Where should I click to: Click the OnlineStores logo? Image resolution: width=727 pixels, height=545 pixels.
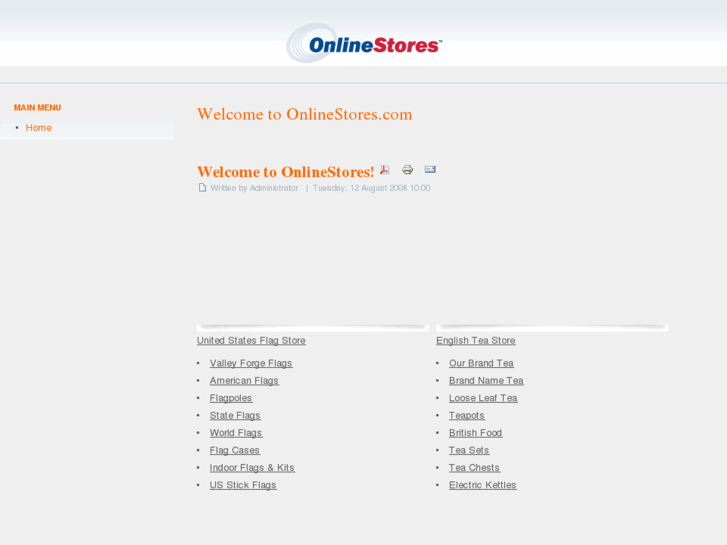pos(364,43)
